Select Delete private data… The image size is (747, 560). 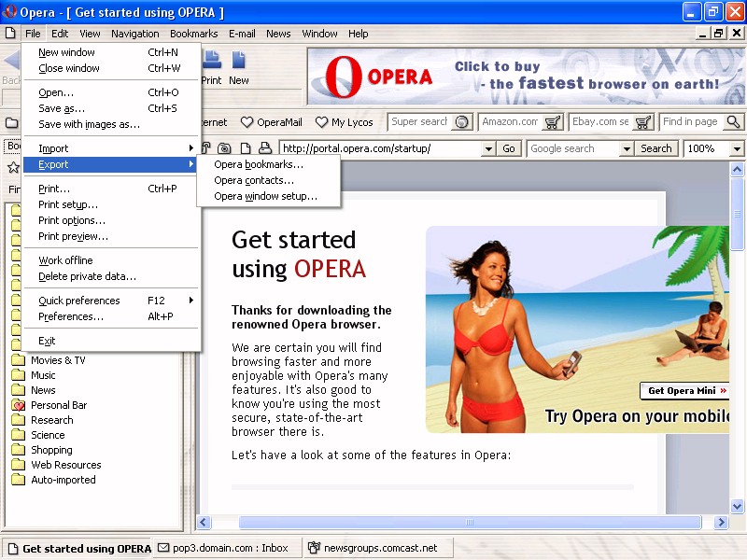(x=111, y=276)
